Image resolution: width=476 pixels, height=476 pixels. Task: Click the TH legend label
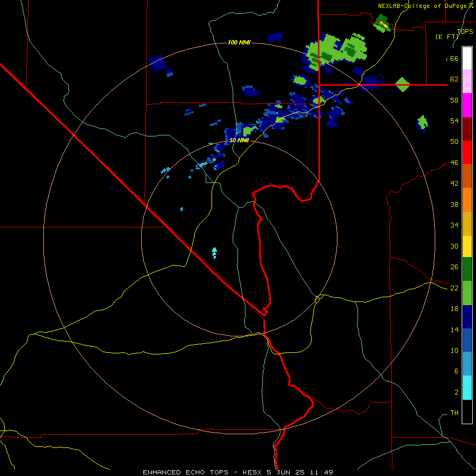(454, 413)
